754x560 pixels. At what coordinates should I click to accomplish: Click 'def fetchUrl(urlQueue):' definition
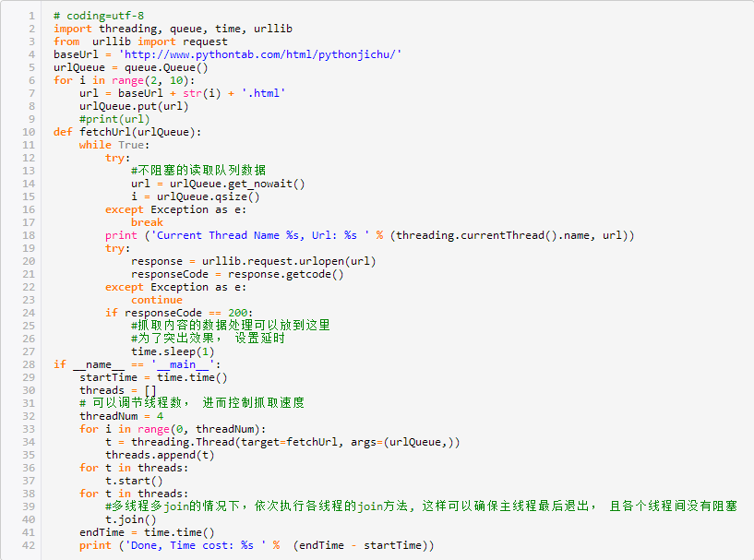pos(127,132)
